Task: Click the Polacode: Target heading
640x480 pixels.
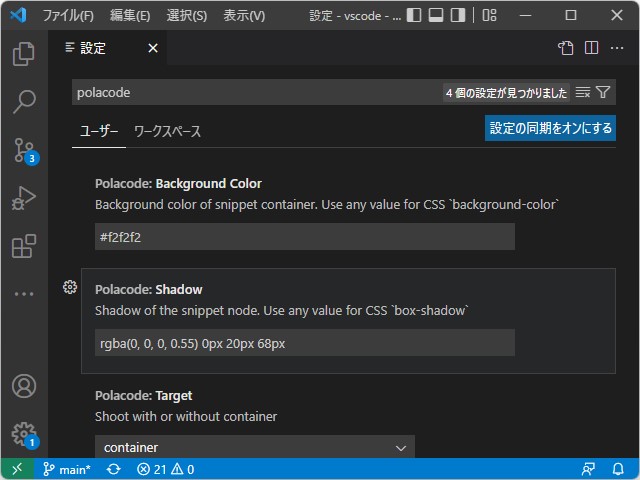Action: (144, 396)
